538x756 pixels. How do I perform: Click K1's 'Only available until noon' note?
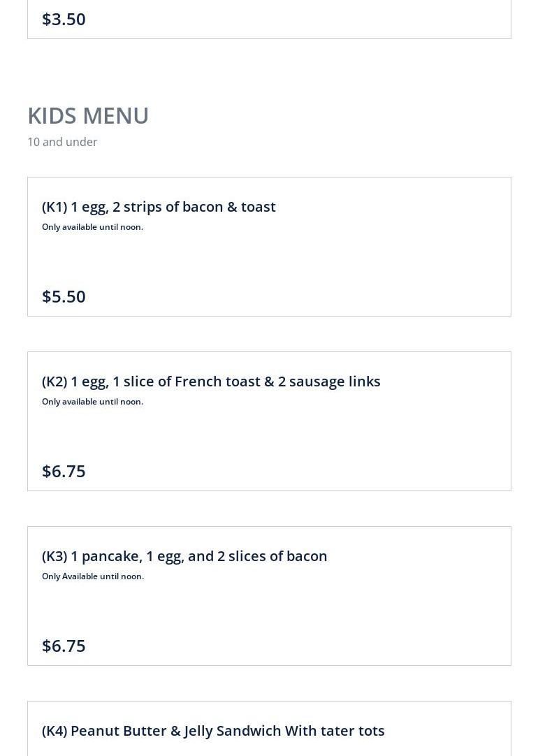point(92,227)
